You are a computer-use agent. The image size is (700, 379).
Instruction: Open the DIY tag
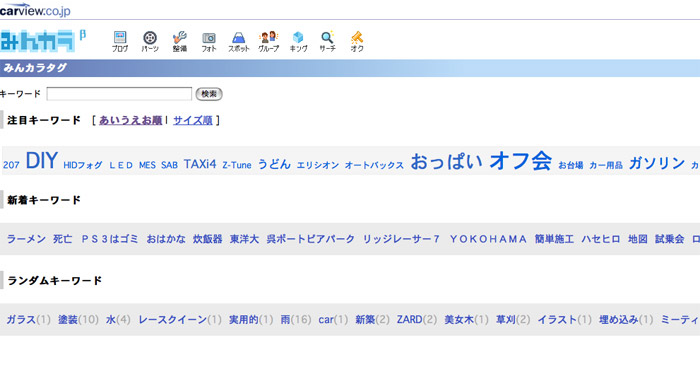(42, 160)
